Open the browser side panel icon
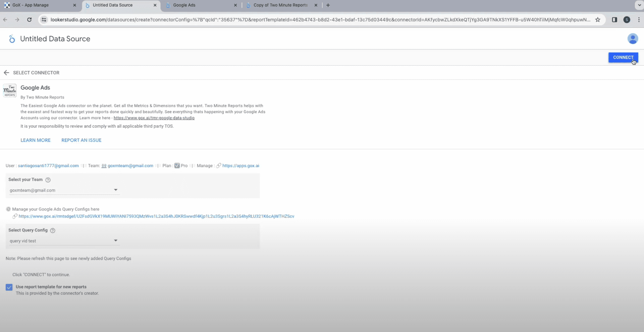The image size is (644, 332). 614,20
